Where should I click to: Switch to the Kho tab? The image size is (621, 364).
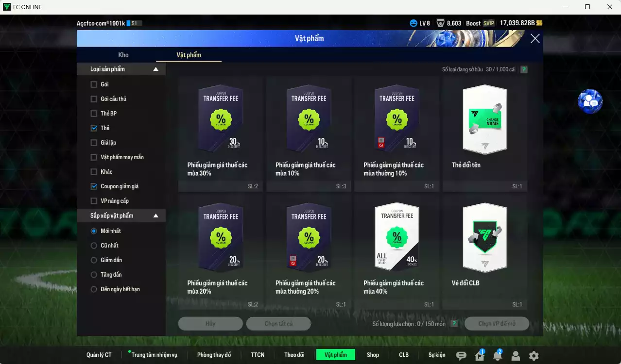pyautogui.click(x=123, y=55)
